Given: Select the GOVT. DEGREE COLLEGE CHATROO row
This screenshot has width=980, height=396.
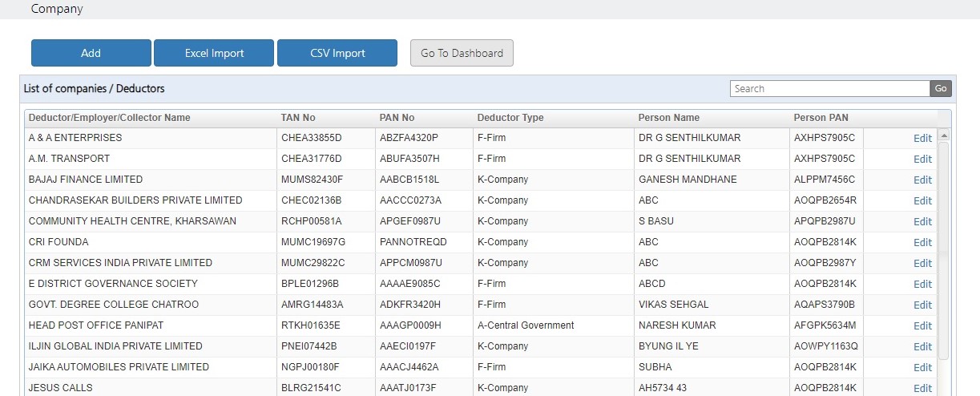Looking at the screenshot, I should tap(481, 305).
